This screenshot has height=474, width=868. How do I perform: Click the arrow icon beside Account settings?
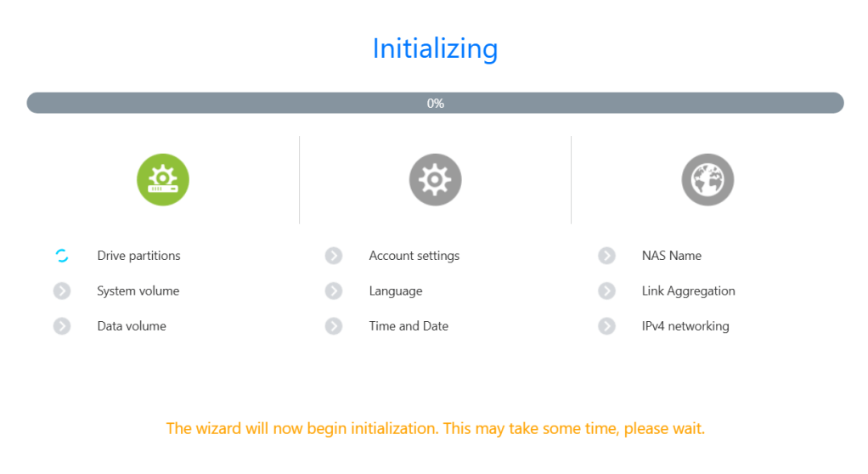click(334, 256)
